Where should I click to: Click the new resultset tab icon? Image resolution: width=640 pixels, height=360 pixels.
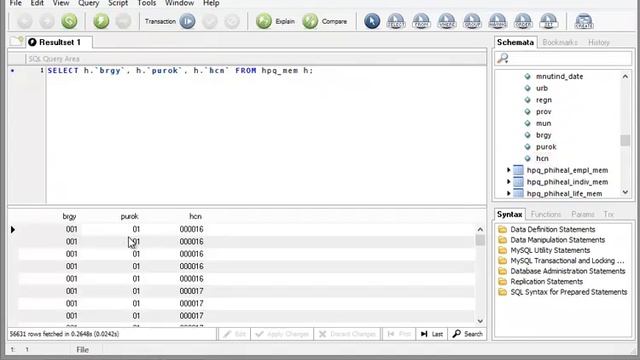click(16, 41)
